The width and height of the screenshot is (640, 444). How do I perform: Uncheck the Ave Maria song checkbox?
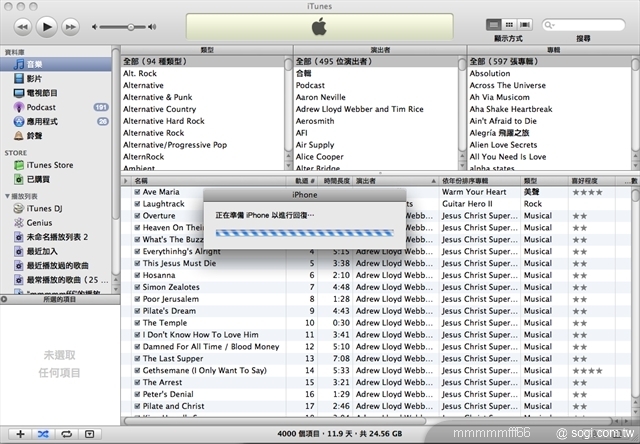(137, 192)
